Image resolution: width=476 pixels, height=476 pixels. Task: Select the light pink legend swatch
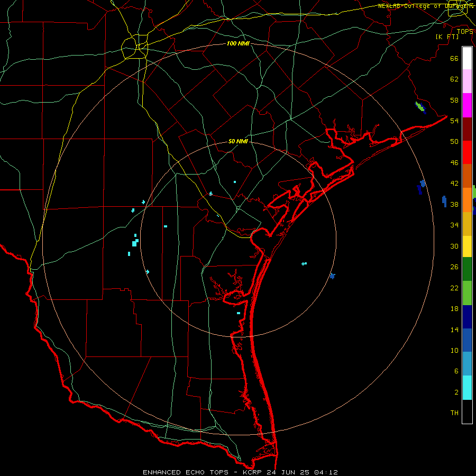coord(467,81)
